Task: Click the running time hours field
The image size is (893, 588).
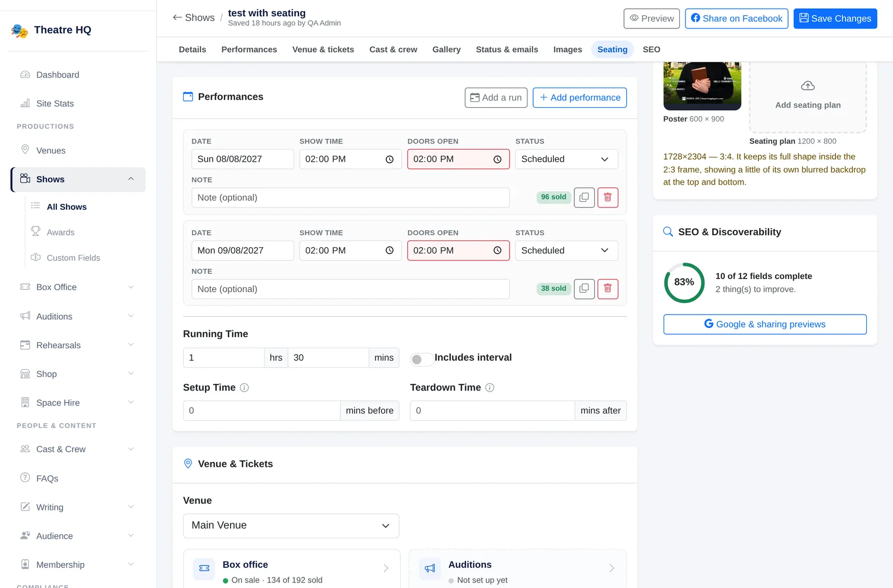Action: [224, 358]
